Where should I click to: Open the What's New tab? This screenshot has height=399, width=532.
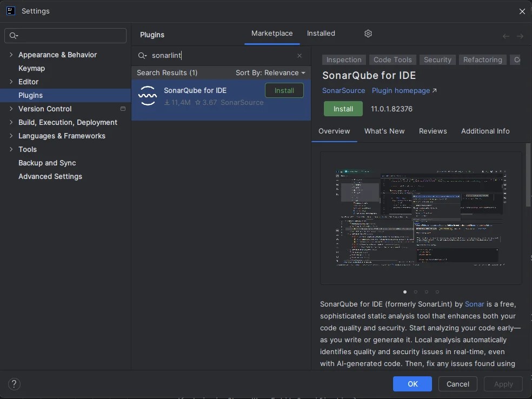pos(384,131)
